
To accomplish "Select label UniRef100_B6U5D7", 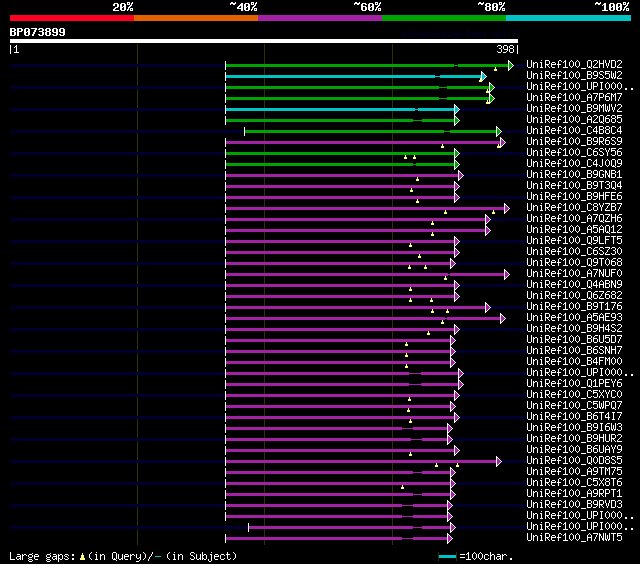I will pos(574,340).
